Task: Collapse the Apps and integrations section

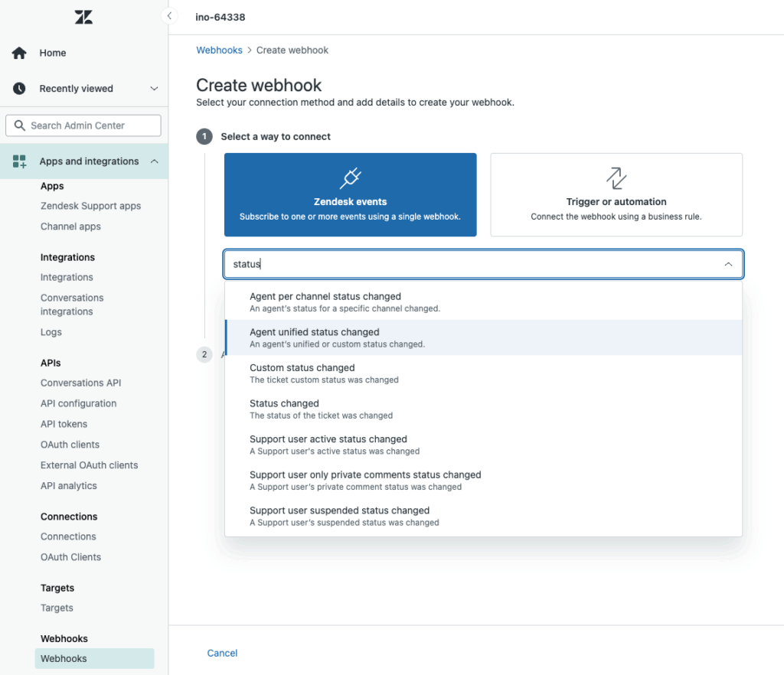Action: point(154,161)
